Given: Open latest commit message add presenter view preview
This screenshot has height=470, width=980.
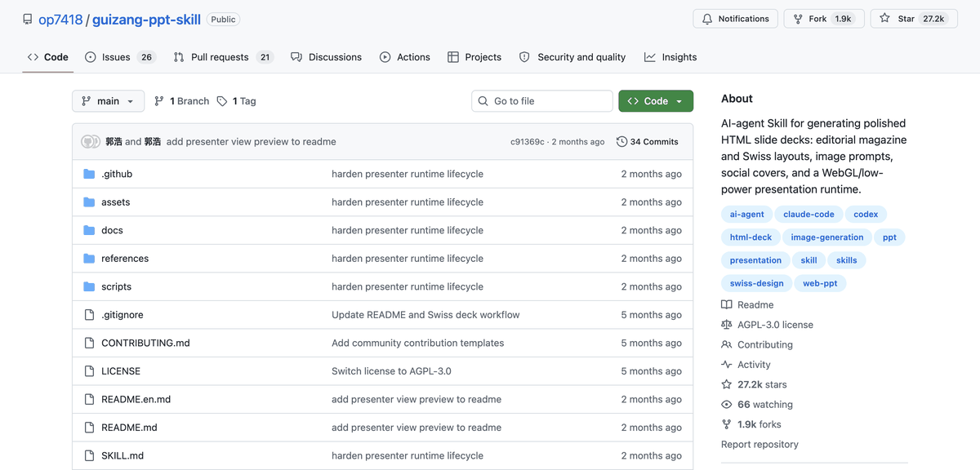Looking at the screenshot, I should click(x=252, y=142).
